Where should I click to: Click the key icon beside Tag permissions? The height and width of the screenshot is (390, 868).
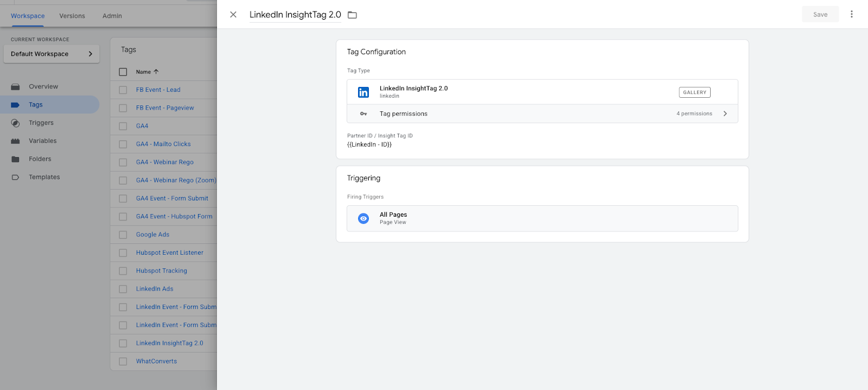(x=363, y=114)
